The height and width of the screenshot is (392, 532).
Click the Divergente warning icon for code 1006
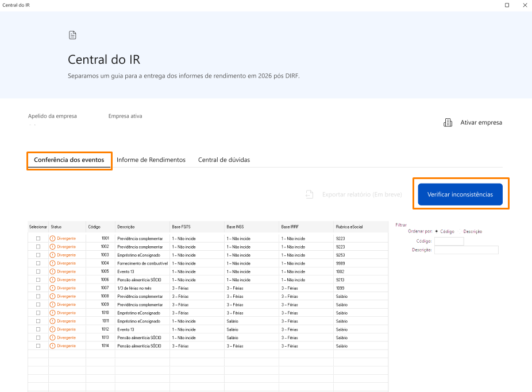(53, 280)
